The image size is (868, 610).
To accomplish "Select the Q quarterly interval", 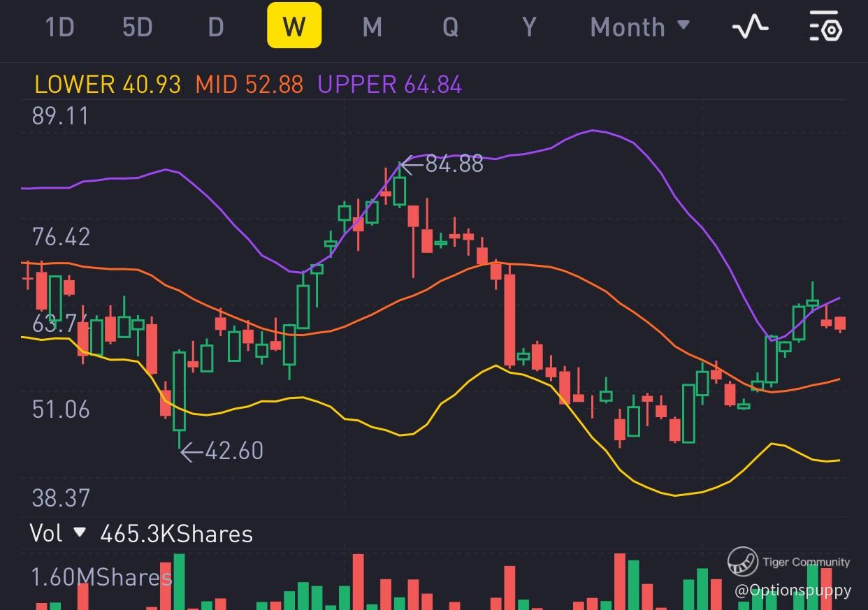I will point(451,27).
